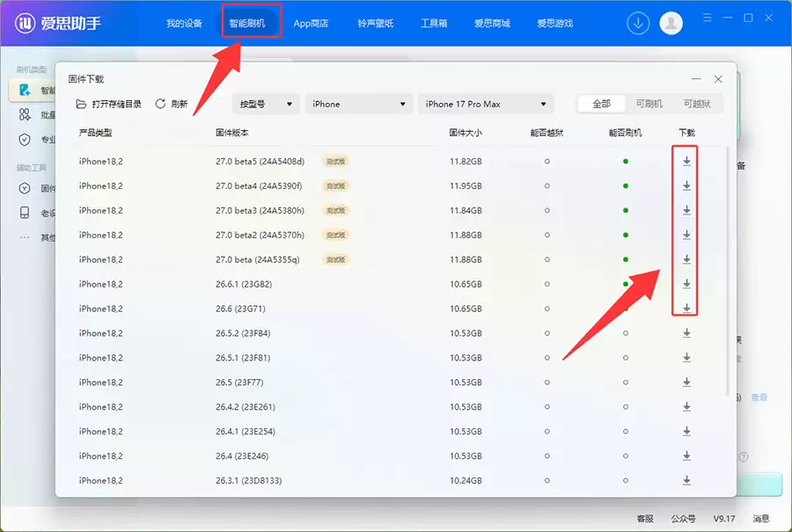Open 智能刷机 tab
The image size is (792, 532).
click(247, 23)
